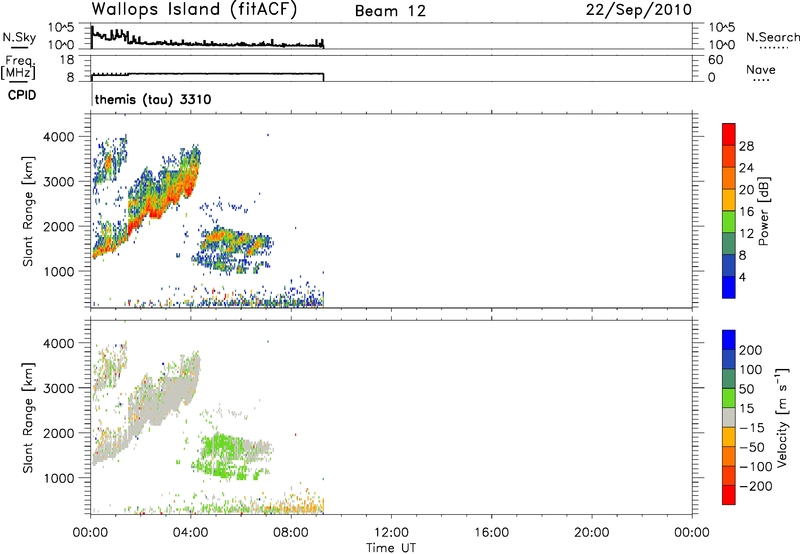Image resolution: width=800 pixels, height=554 pixels.
Task: Click the '-50' label on Velocity color bar
Action: point(752,447)
